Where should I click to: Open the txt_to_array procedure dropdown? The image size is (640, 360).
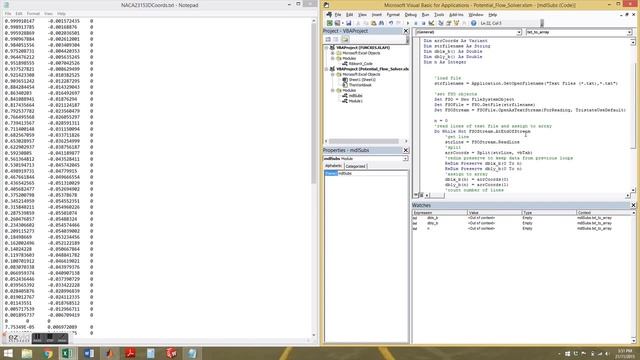629,32
